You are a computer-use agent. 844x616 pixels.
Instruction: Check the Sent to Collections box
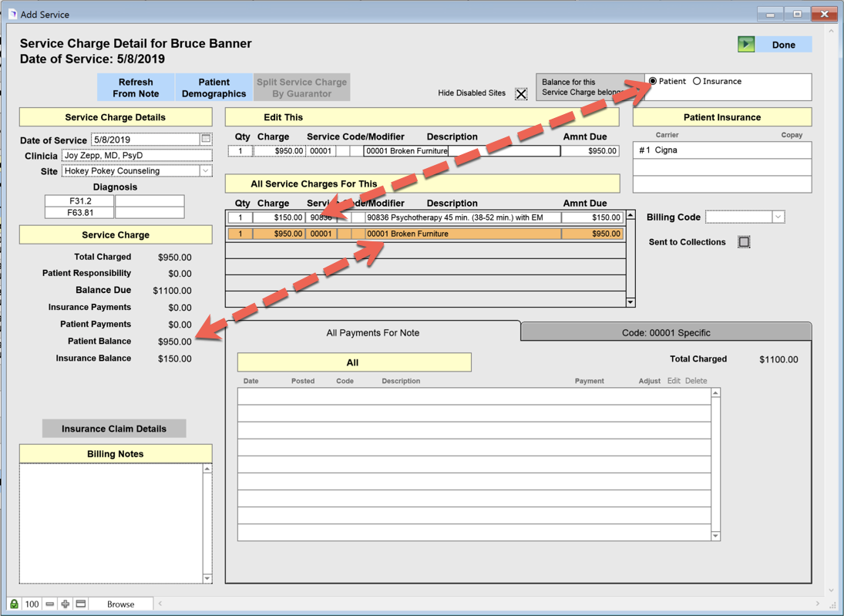(744, 242)
